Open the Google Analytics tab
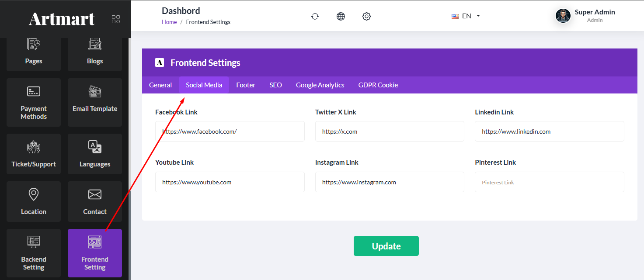The image size is (644, 280). click(320, 85)
